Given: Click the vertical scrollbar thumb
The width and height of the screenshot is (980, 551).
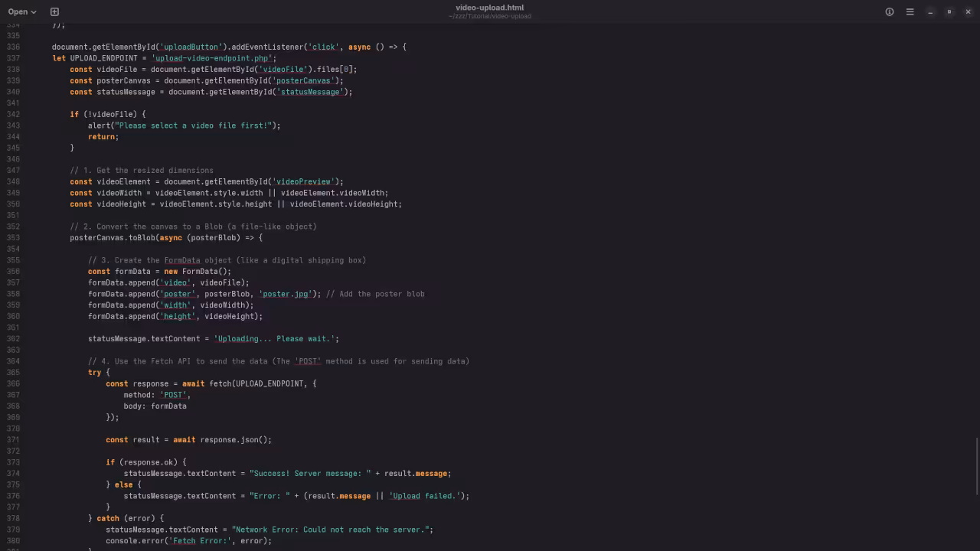Looking at the screenshot, I should (x=976, y=465).
